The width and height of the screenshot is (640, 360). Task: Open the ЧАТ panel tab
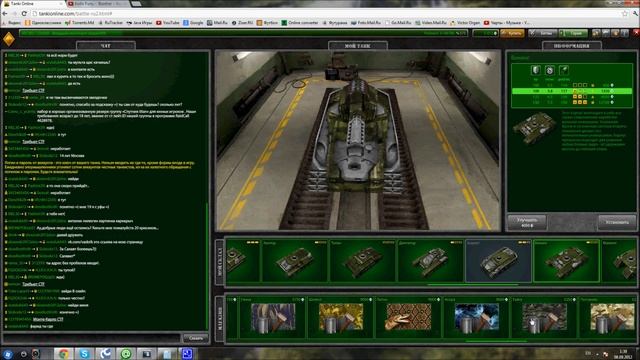coord(106,45)
